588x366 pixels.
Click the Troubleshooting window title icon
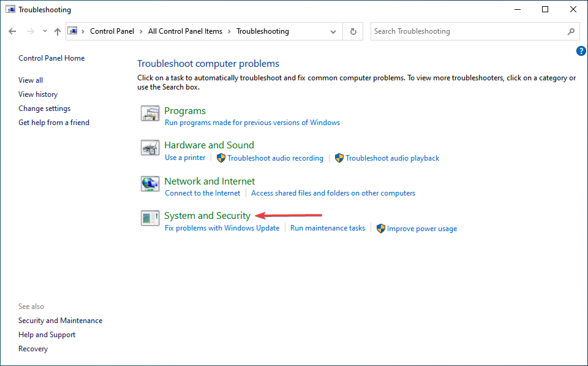pos(10,9)
